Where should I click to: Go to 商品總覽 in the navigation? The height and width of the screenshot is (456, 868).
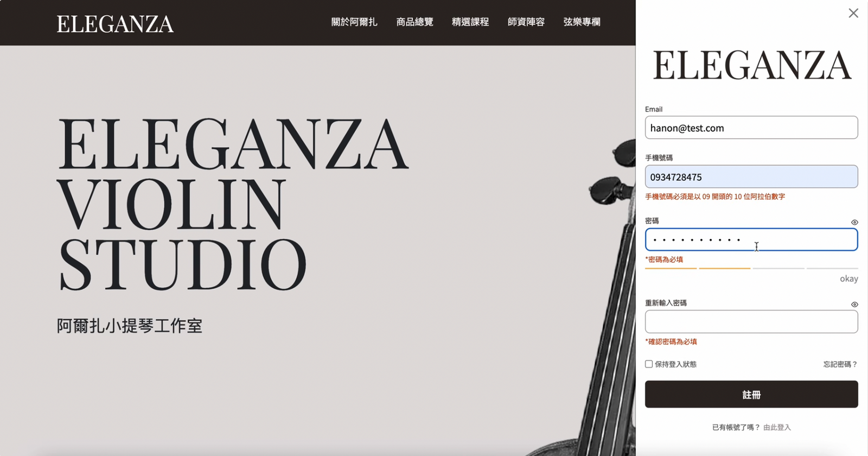[x=414, y=22]
